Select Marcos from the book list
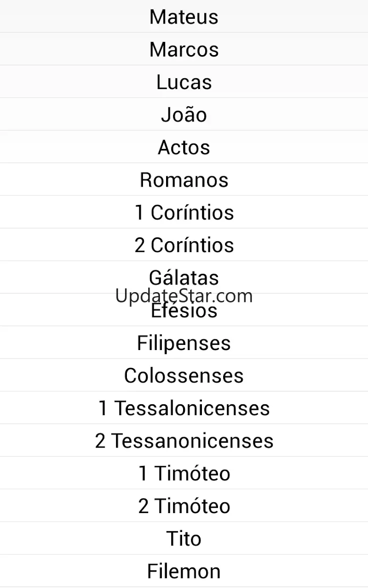 (184, 49)
